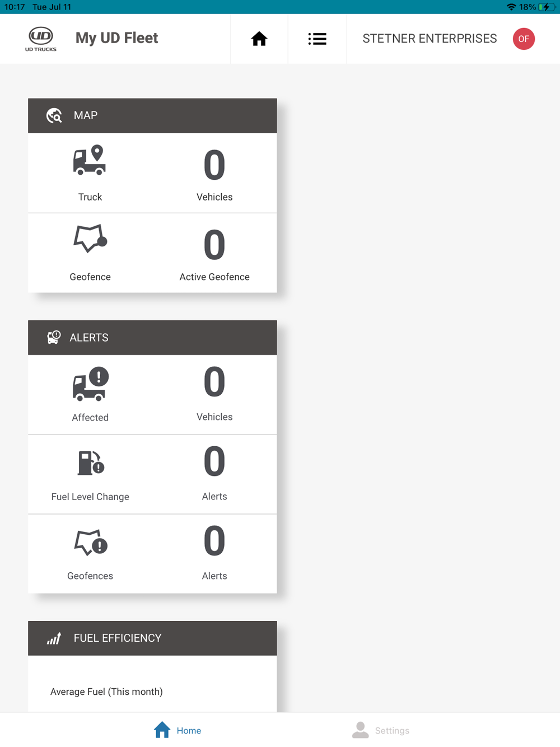Tap the red OF user avatar
Image resolution: width=560 pixels, height=747 pixels.
pyautogui.click(x=524, y=39)
